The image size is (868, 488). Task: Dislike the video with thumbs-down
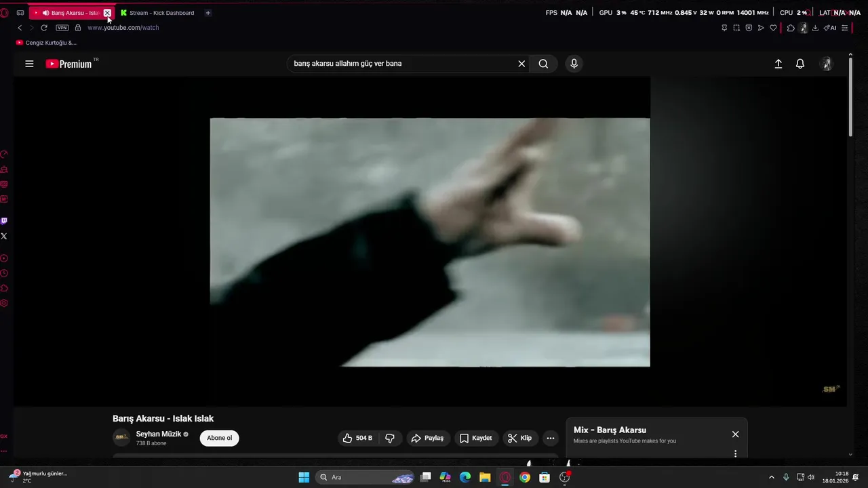pyautogui.click(x=390, y=438)
